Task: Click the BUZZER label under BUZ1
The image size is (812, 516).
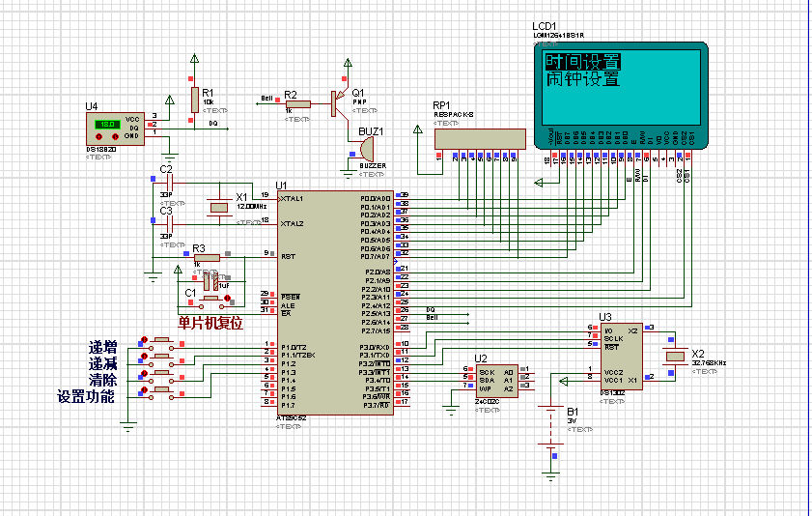Action: tap(373, 166)
